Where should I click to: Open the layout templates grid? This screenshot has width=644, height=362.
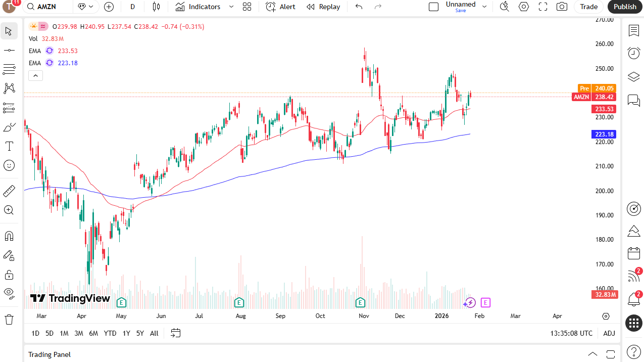point(246,7)
